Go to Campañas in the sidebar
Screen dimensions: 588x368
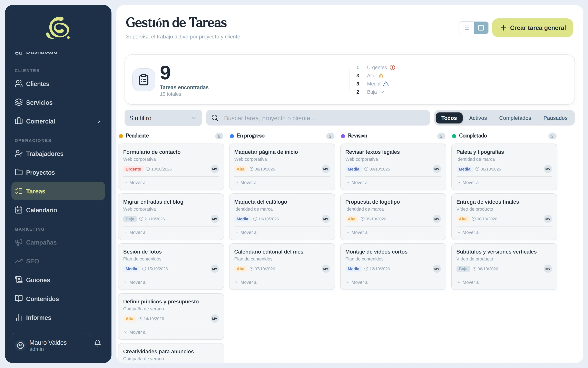pos(58,242)
